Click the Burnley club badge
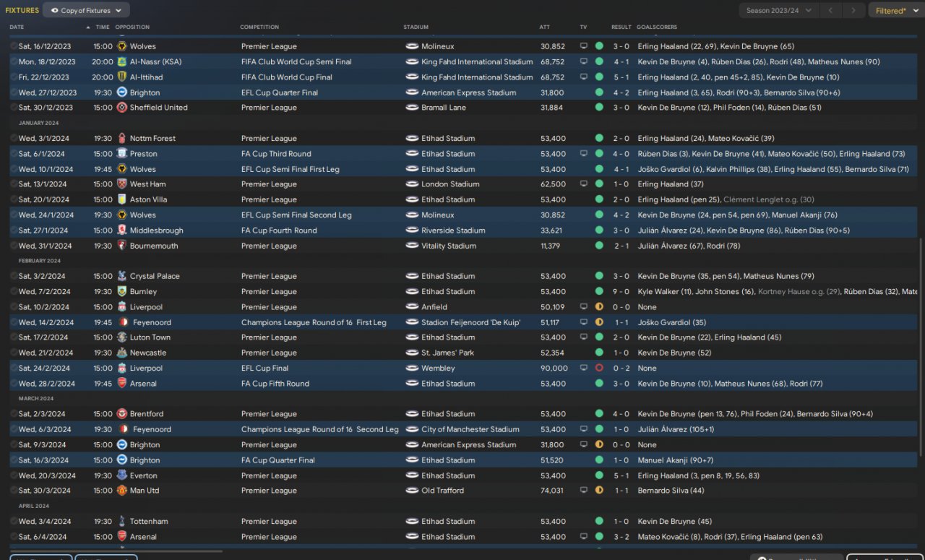 click(x=122, y=291)
